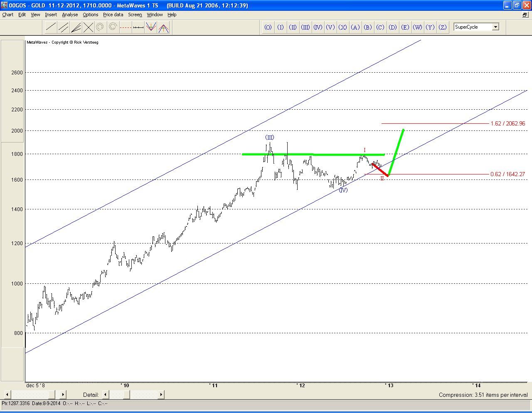Open the Analyse menu

[70, 15]
